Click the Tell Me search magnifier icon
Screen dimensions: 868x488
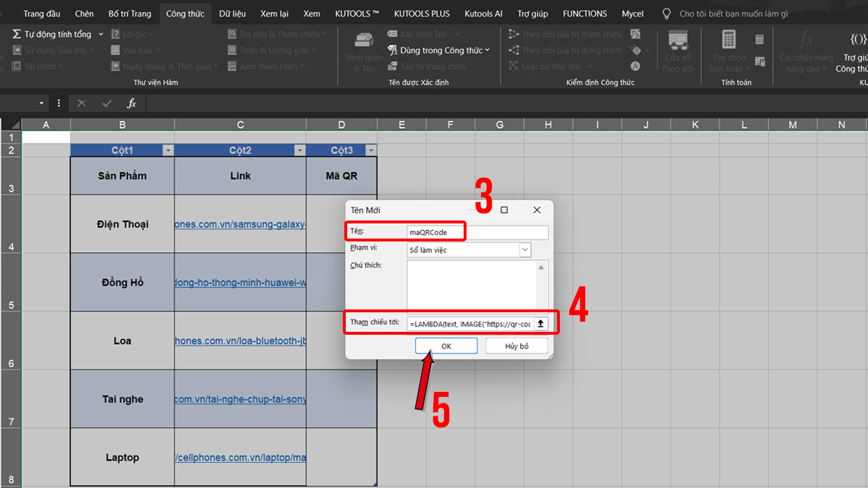pos(665,13)
